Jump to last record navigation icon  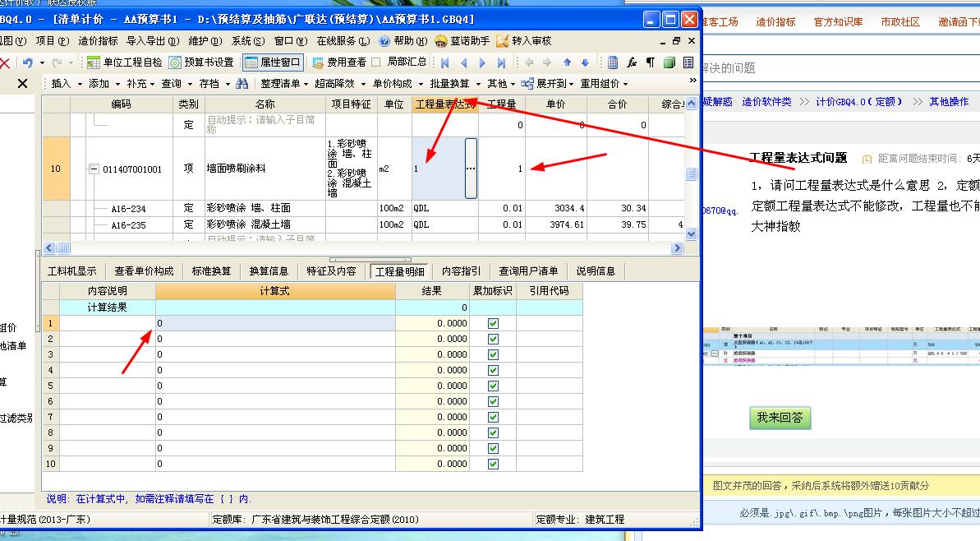pos(501,62)
